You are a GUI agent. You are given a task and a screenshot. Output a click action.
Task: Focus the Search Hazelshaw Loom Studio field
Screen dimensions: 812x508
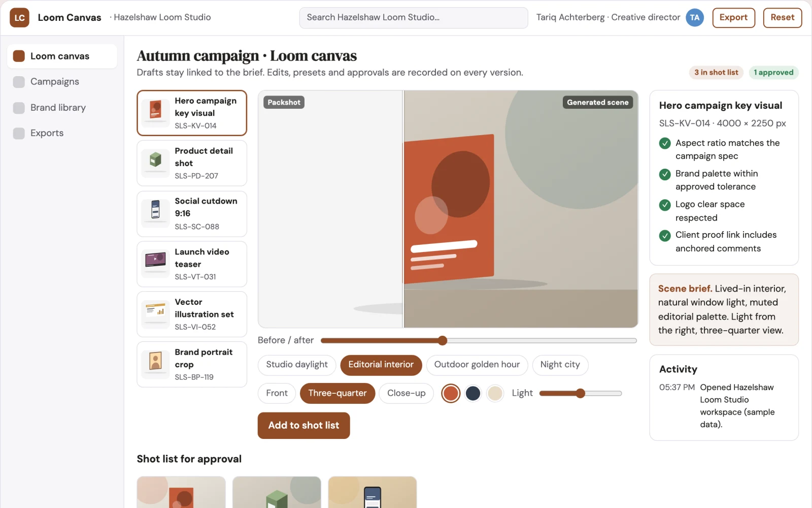pyautogui.click(x=414, y=18)
